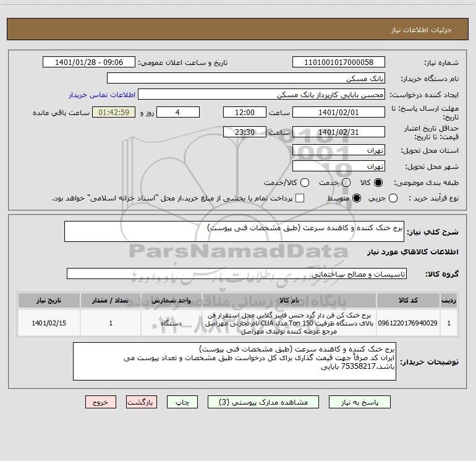Viewport: 476px width, 461px height.
Task: Click the نام کالا column header
Action: pos(289,300)
